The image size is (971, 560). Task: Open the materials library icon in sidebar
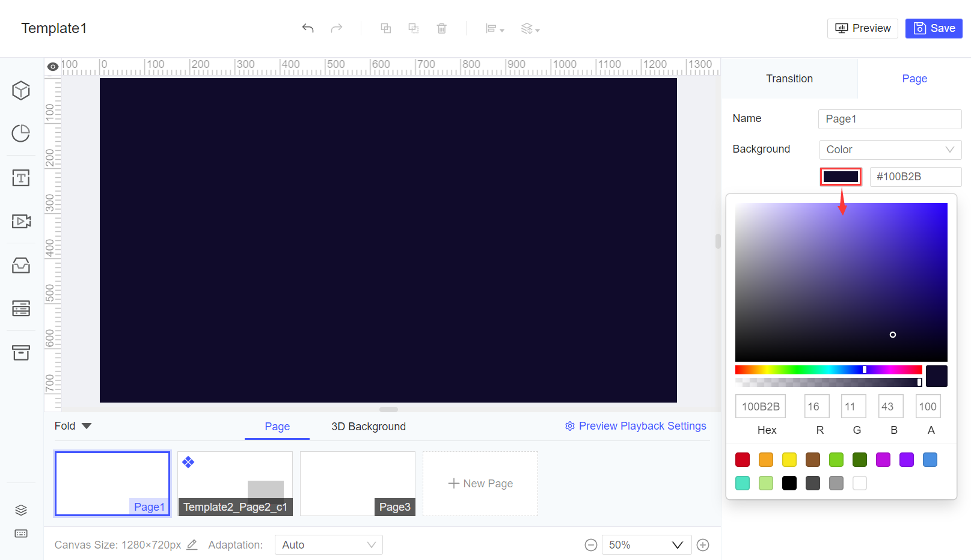(x=21, y=265)
